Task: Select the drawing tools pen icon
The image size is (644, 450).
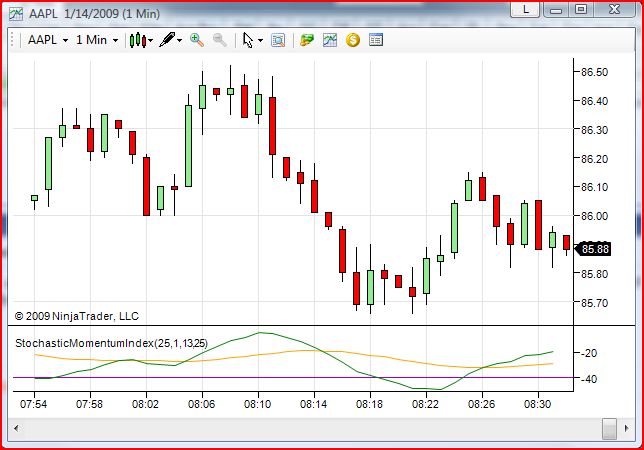Action: point(167,40)
